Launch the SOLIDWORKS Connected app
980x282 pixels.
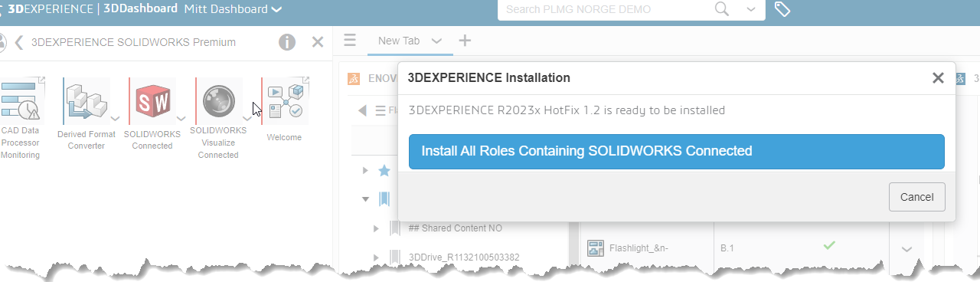[x=153, y=100]
